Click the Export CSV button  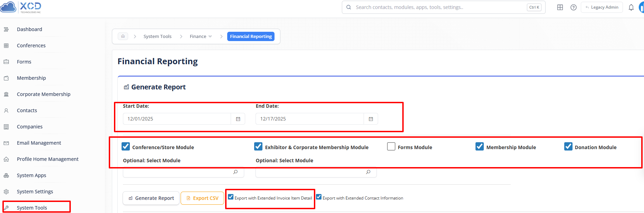(x=202, y=198)
